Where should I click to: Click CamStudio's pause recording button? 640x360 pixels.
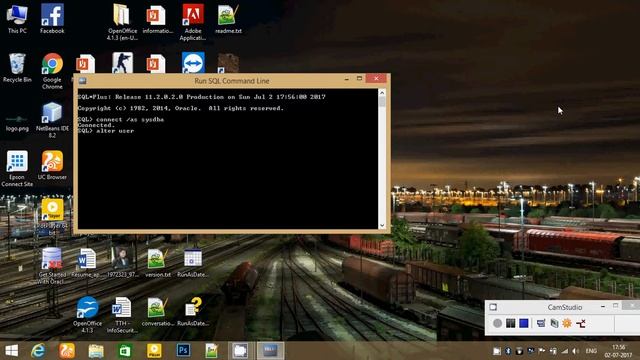point(510,323)
